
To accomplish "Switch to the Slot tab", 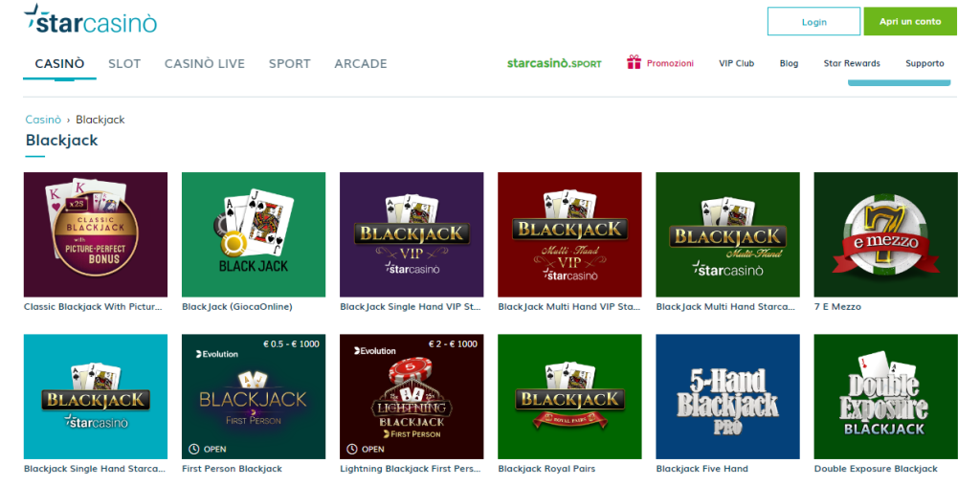I will pyautogui.click(x=124, y=63).
